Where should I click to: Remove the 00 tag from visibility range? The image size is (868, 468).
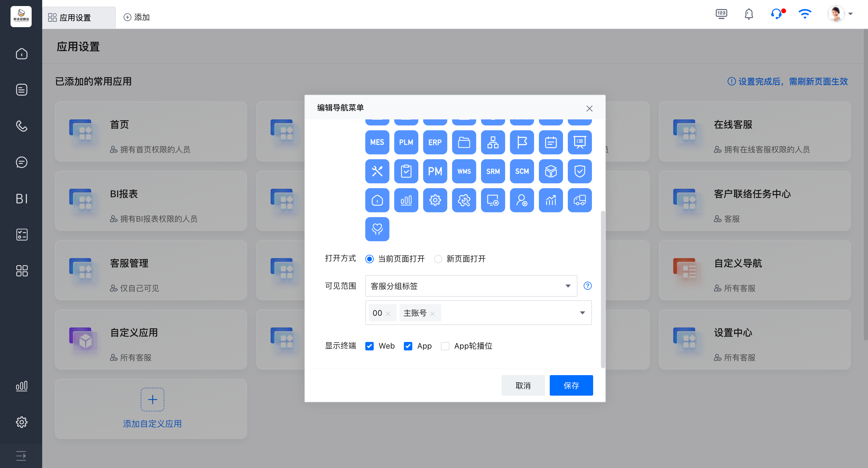[x=388, y=314]
